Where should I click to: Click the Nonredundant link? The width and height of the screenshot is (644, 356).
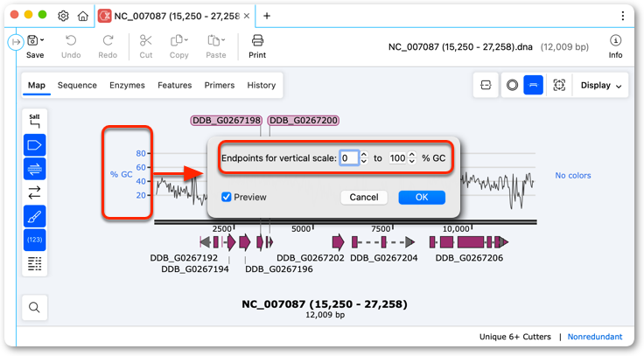click(x=595, y=337)
